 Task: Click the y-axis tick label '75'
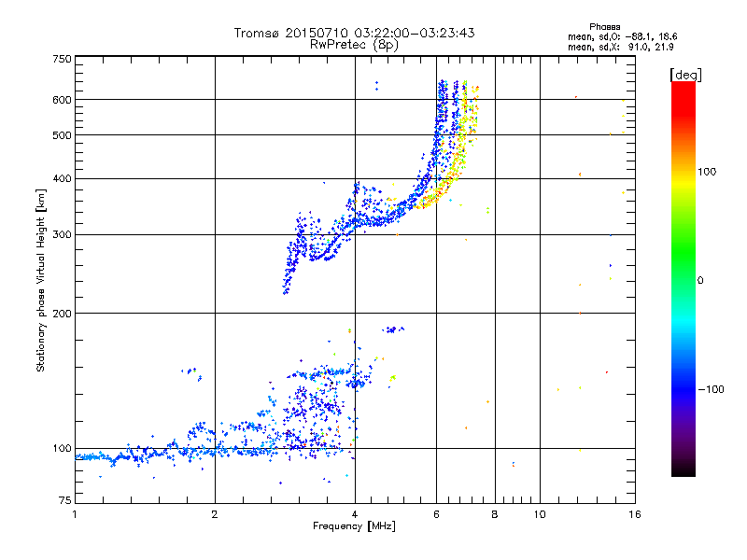65,500
